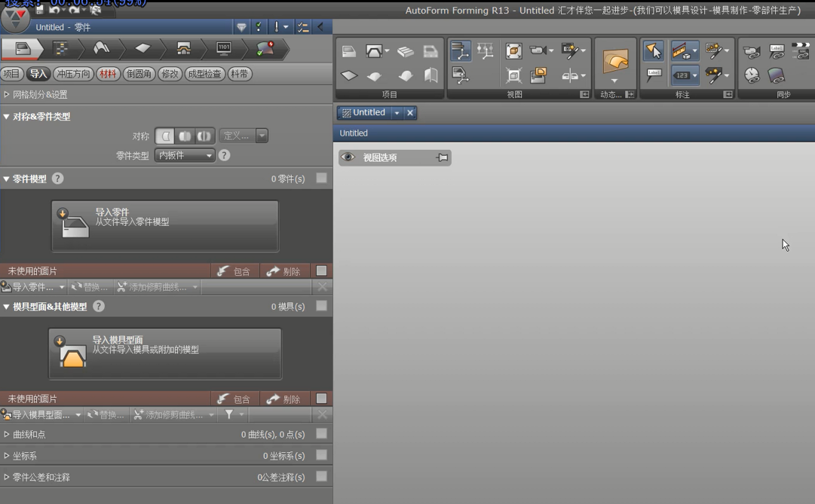Image resolution: width=815 pixels, height=504 pixels.
Task: Expand the 网格划分&设置 section
Action: (7, 95)
